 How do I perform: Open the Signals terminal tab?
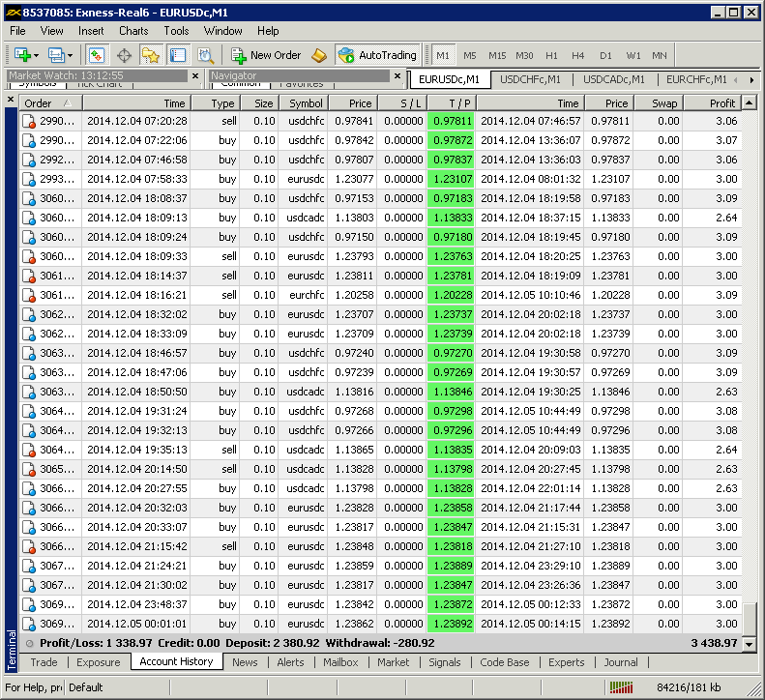pyautogui.click(x=445, y=662)
